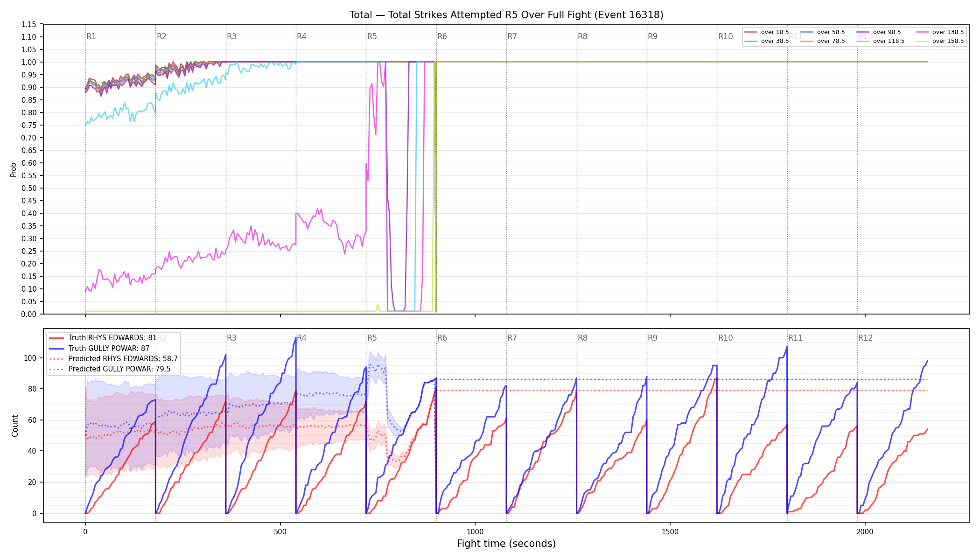Click the x-axis tick label 1500
Screen dimensions: 980x560
click(670, 532)
